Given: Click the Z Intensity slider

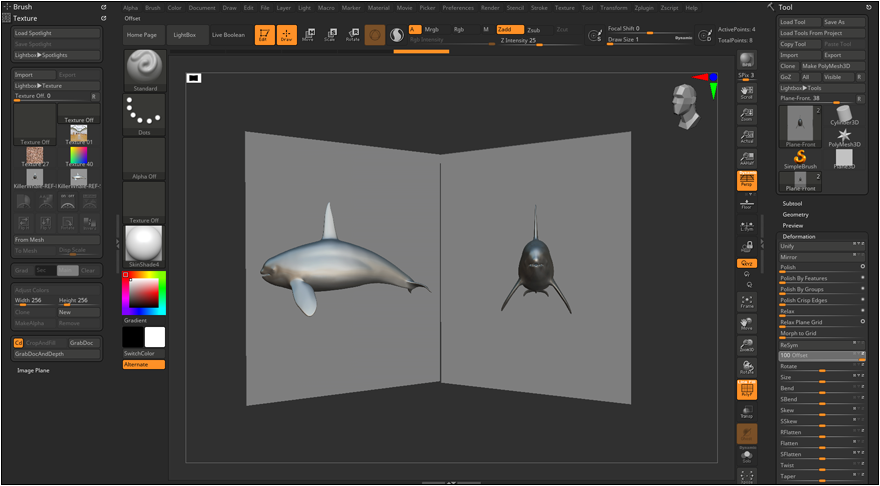Looking at the screenshot, I should pos(525,40).
